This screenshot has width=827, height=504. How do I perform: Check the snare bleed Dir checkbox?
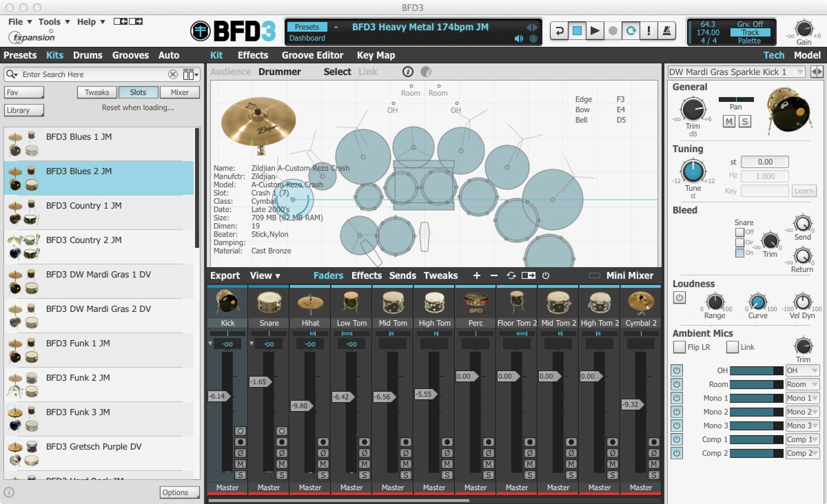click(739, 242)
